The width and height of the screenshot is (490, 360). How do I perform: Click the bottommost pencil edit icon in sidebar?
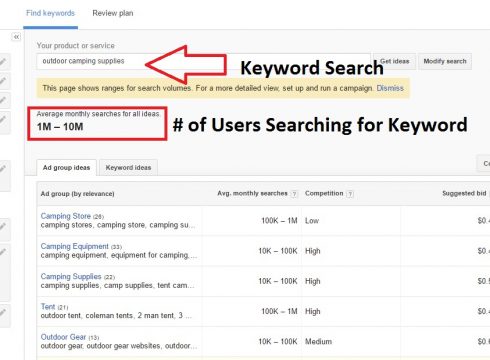click(3, 313)
